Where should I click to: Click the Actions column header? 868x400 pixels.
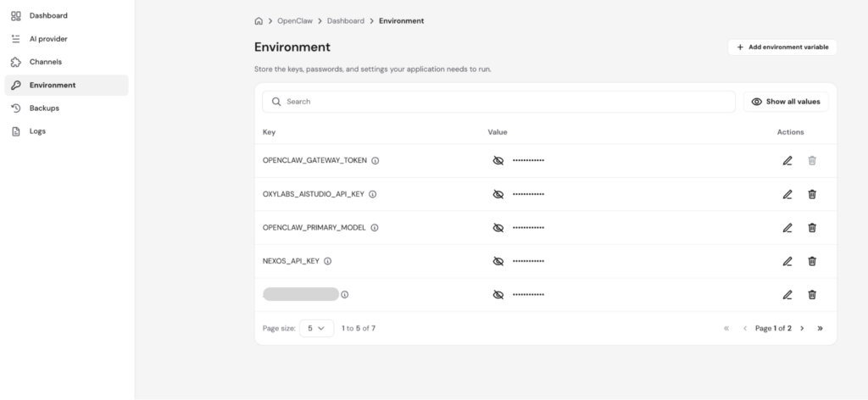tap(791, 132)
